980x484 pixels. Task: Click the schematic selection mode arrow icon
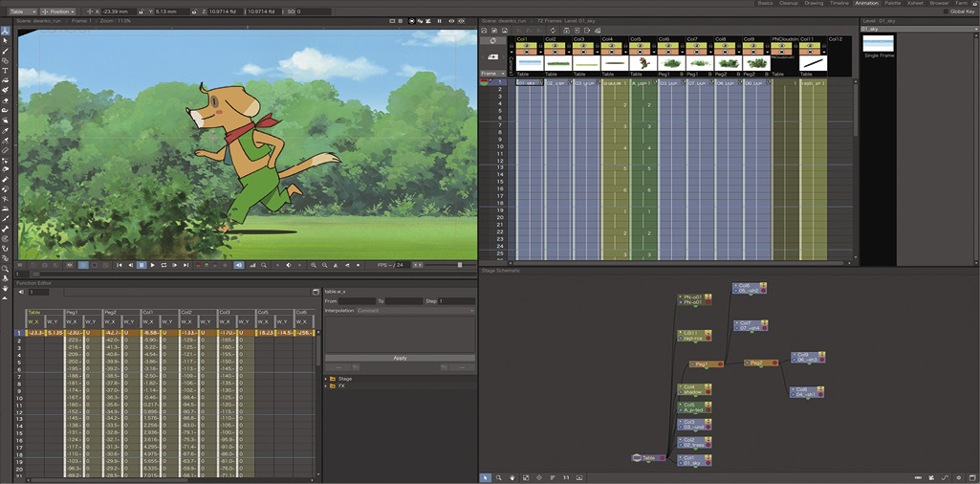tap(486, 477)
